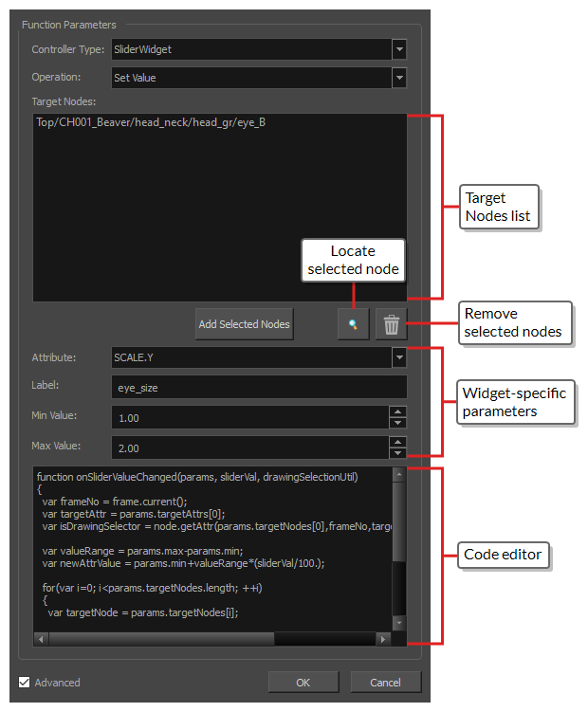
Task: Open the Controller Type dropdown
Action: [399, 48]
